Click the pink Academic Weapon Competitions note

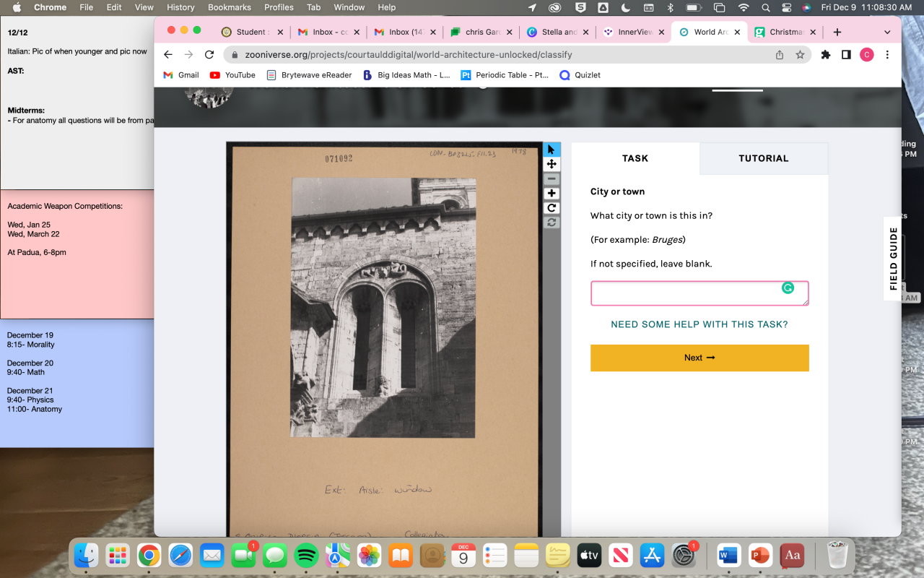[x=77, y=254]
